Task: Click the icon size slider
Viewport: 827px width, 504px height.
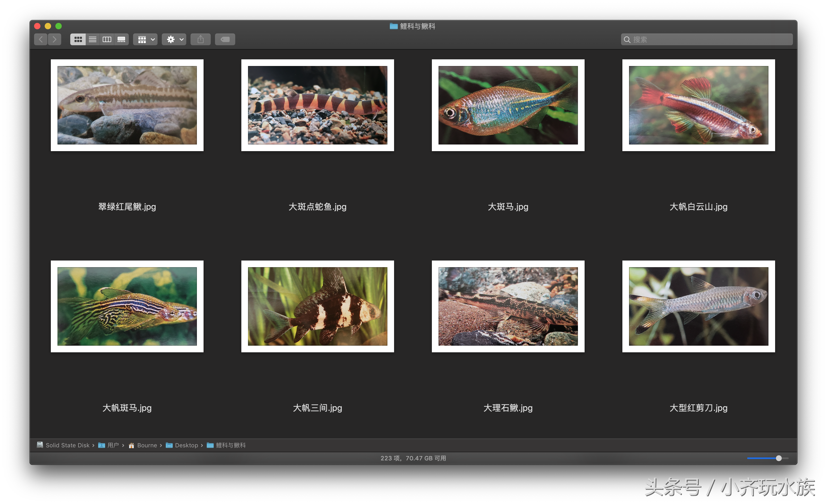Action: pos(768,458)
